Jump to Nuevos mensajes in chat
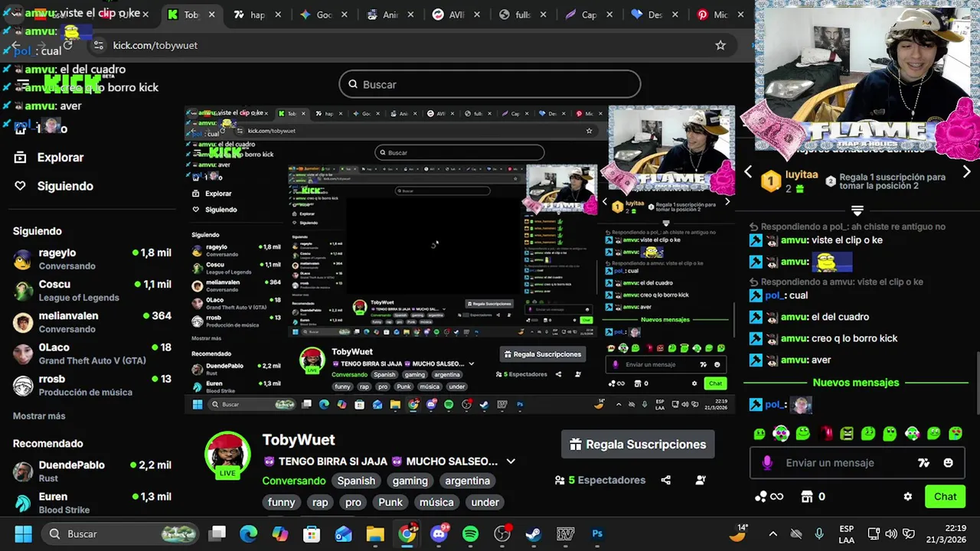Viewport: 980px width, 551px height. [x=856, y=383]
